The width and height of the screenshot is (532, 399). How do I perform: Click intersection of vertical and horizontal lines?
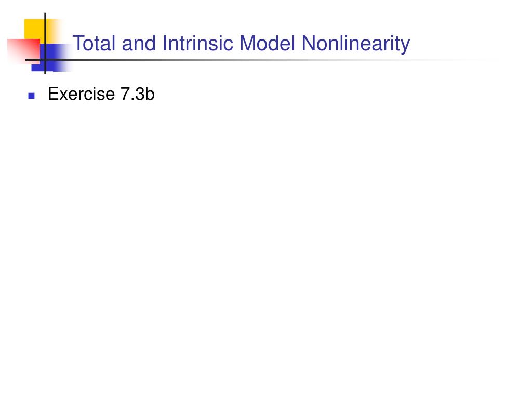[45, 60]
